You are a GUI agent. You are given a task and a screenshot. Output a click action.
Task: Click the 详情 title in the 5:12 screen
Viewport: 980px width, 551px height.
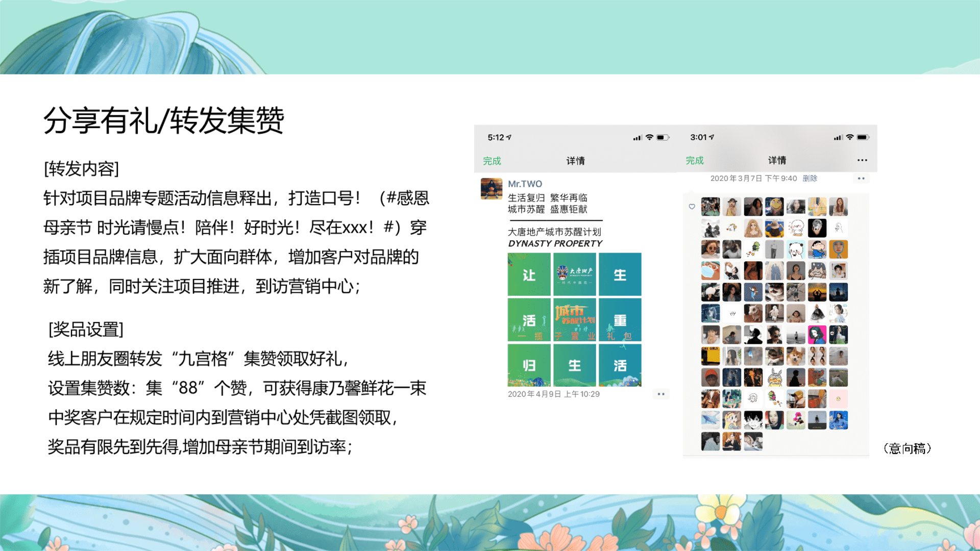[576, 161]
